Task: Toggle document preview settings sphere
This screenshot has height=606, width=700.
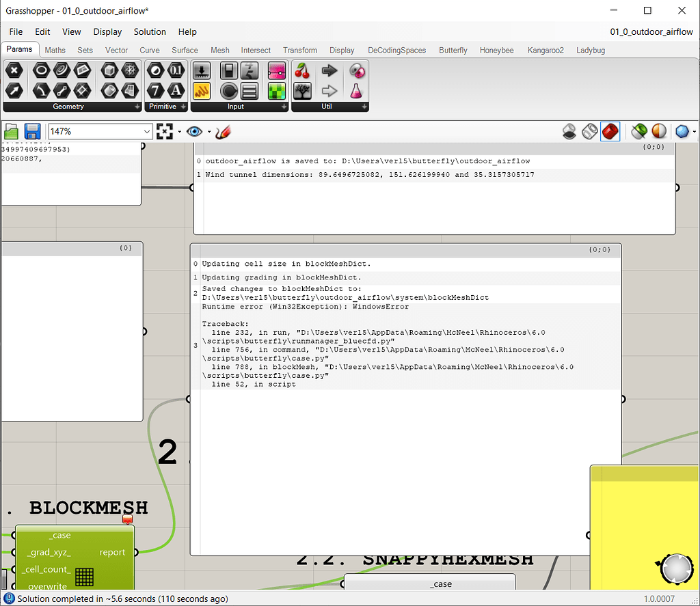Action: click(x=660, y=132)
